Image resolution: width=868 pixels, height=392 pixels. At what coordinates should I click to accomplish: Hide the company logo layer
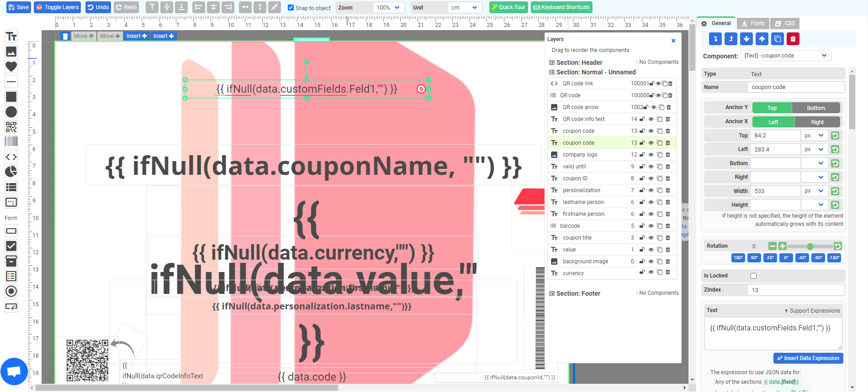point(651,155)
